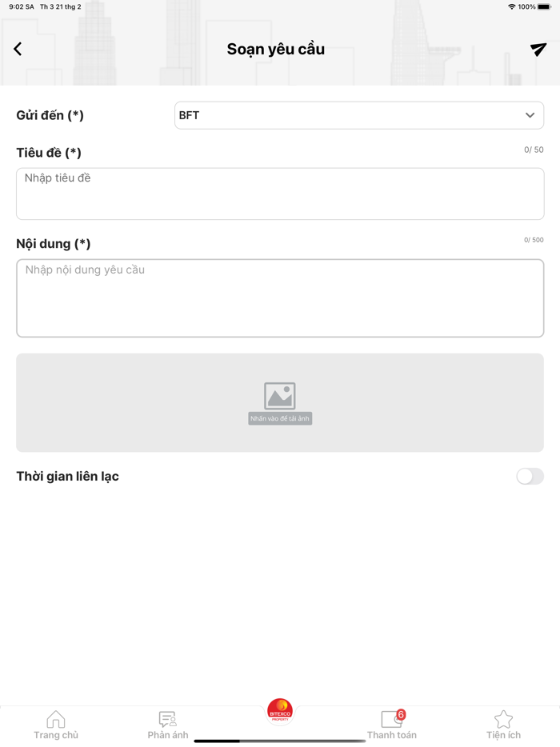Viewport: 560px width, 747px height.
Task: Click the dropdown chevron next to BFT
Action: (x=530, y=115)
